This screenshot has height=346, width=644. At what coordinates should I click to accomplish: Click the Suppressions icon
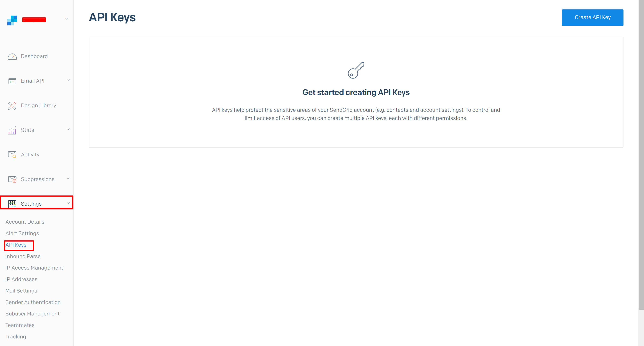point(12,179)
